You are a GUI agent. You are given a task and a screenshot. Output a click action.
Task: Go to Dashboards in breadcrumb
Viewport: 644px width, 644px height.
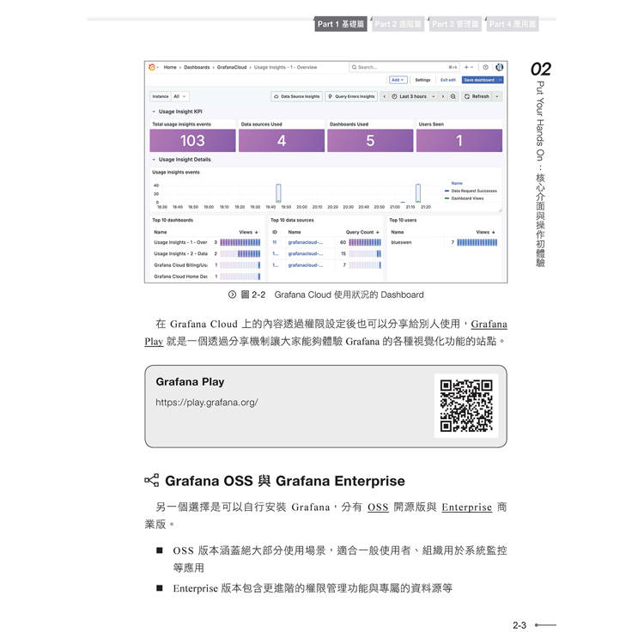click(197, 67)
